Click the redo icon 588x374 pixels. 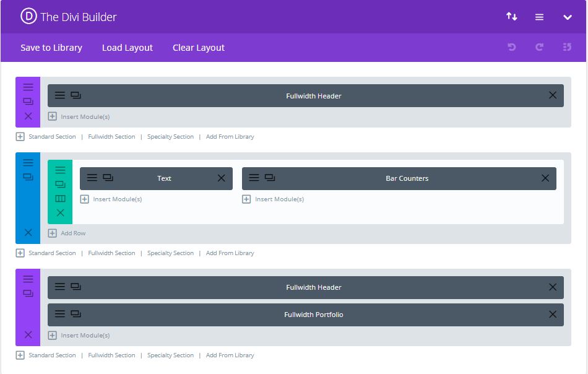tap(539, 47)
